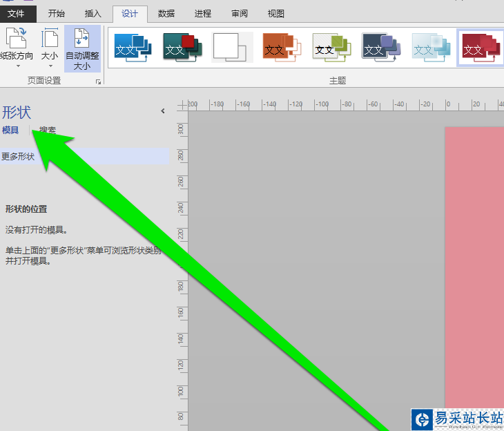Click the ruler origin crosshair corner
Screen dimensions: 504x431
182,105
